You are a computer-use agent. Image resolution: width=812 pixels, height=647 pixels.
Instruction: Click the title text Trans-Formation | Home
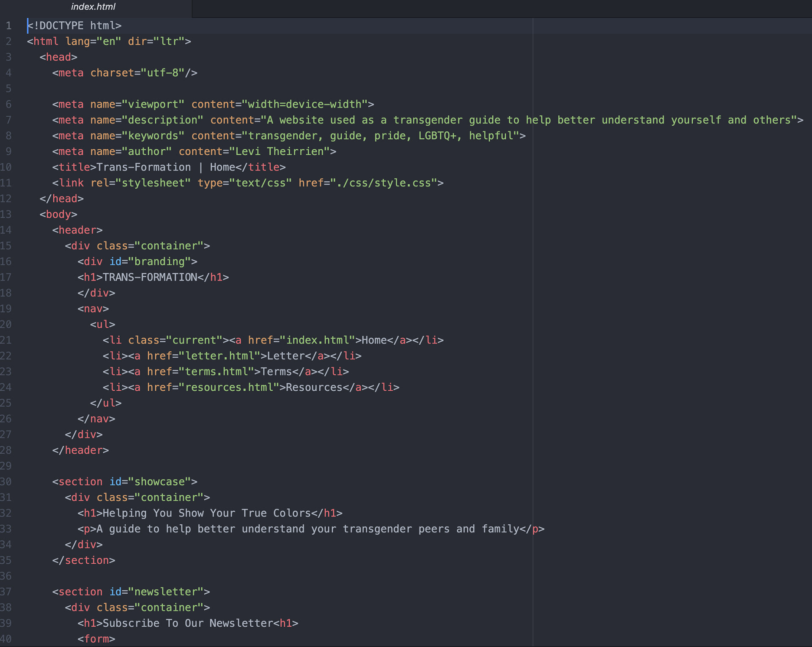click(166, 167)
